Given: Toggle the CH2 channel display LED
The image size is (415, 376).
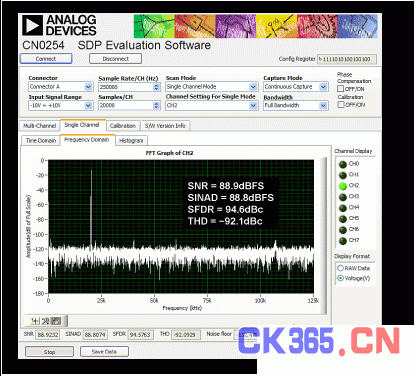Looking at the screenshot, I should (343, 186).
